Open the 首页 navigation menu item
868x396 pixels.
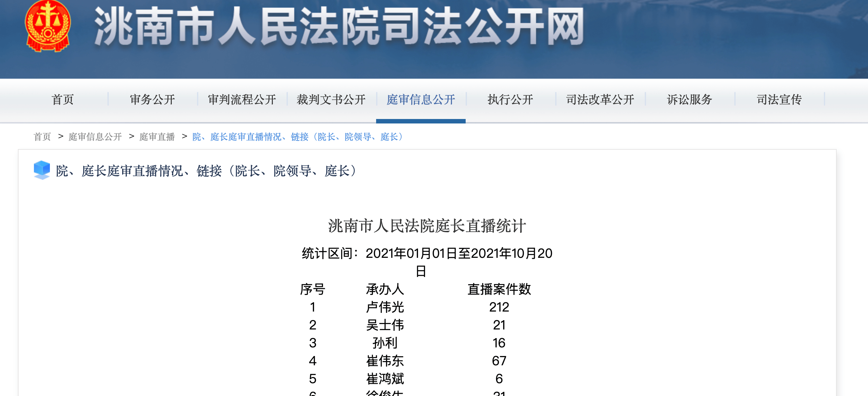(63, 99)
